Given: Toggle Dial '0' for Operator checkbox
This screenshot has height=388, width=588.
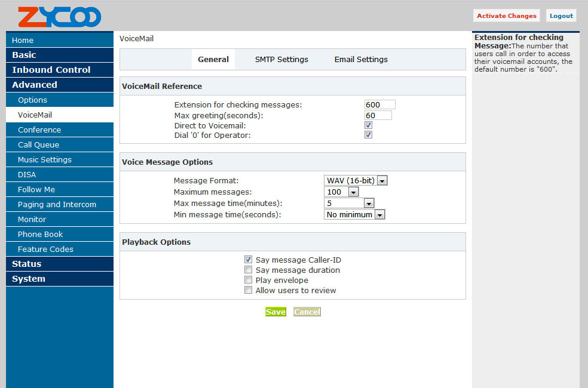Looking at the screenshot, I should pos(369,135).
